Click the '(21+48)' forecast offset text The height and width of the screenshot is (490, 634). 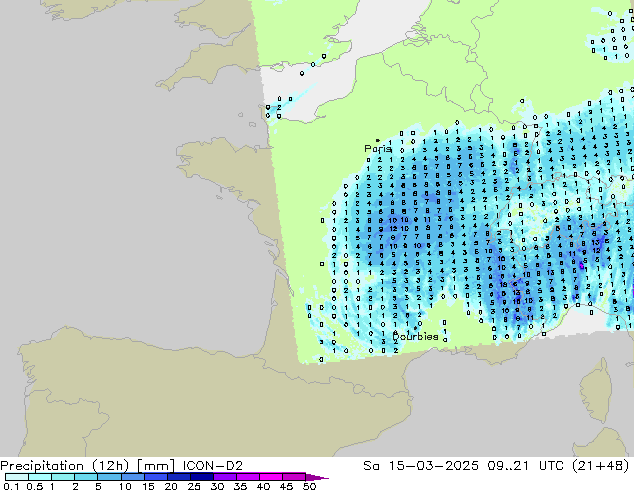(601, 466)
